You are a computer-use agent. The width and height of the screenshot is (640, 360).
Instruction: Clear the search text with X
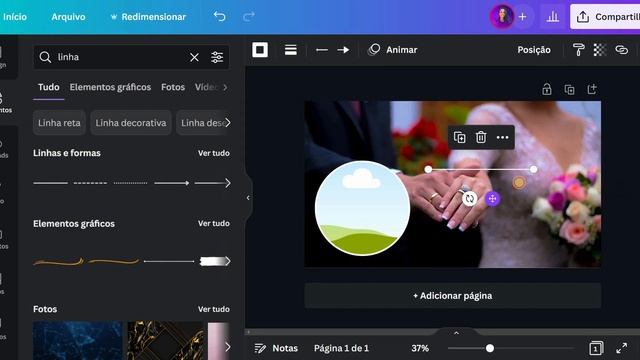(x=194, y=57)
